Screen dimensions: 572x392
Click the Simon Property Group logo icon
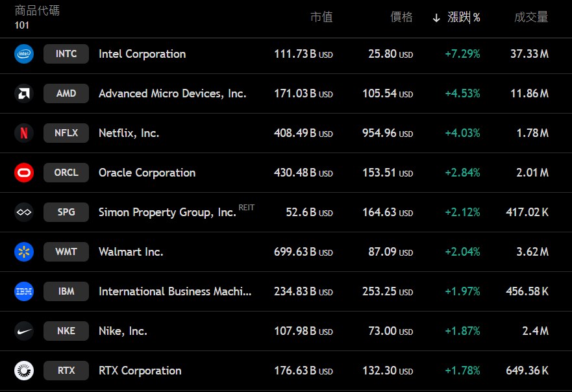tap(24, 212)
